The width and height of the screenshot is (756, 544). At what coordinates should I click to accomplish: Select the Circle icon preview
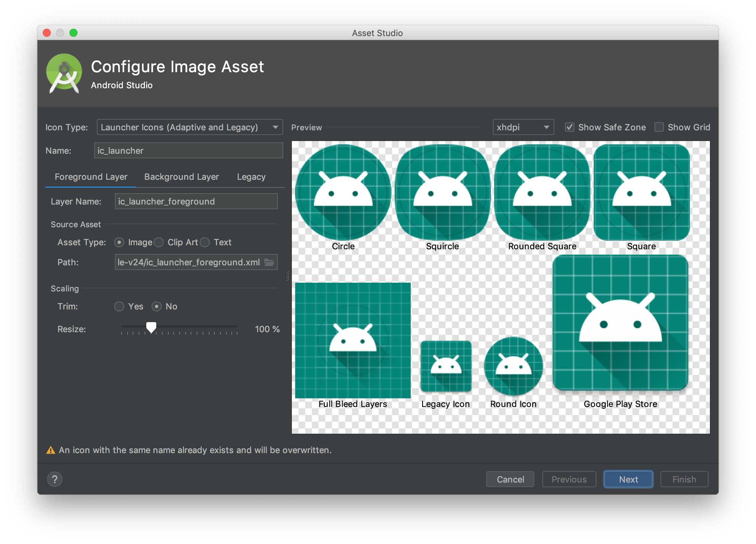click(343, 192)
